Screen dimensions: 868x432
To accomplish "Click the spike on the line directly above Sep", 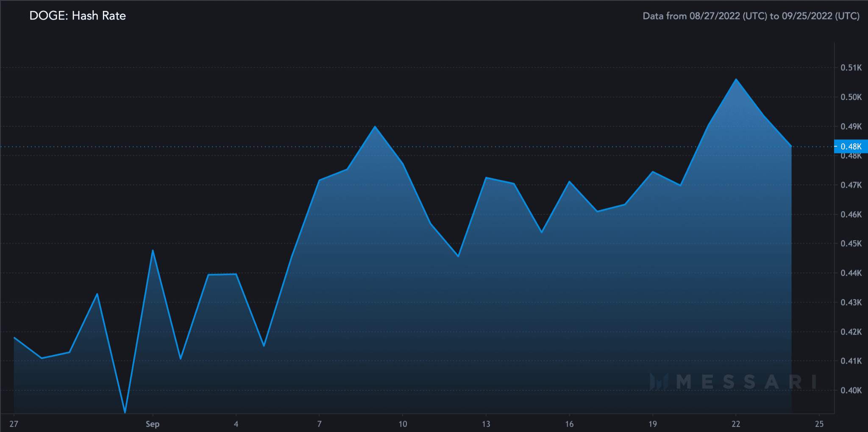I will pos(153,250).
